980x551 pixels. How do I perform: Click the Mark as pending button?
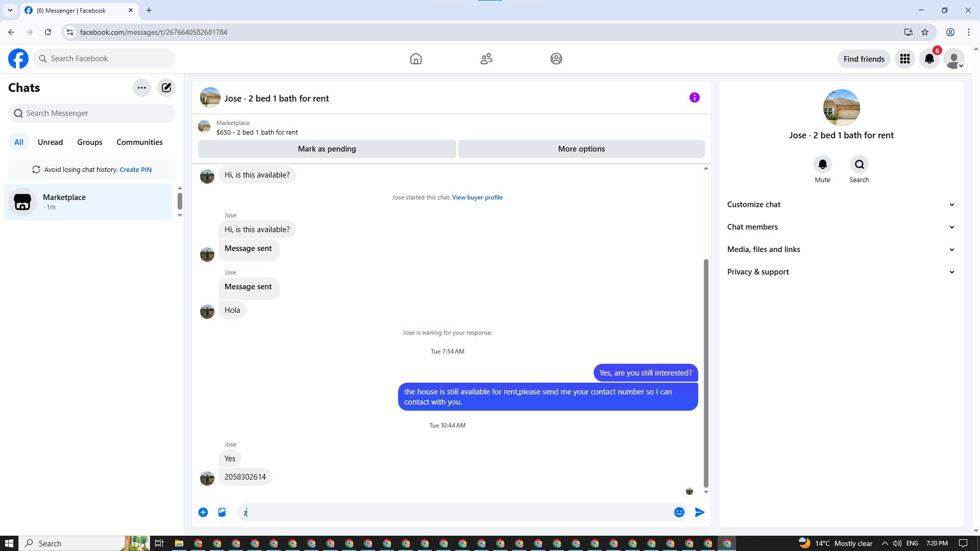327,149
